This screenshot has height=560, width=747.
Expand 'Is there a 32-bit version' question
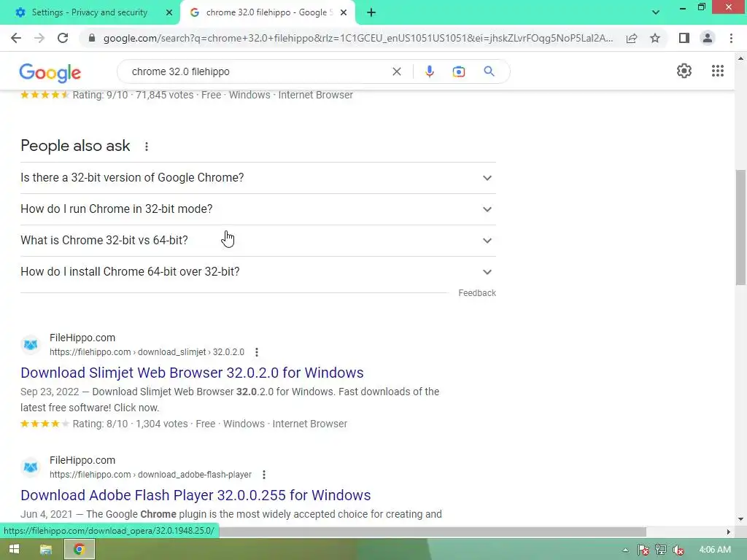258,178
